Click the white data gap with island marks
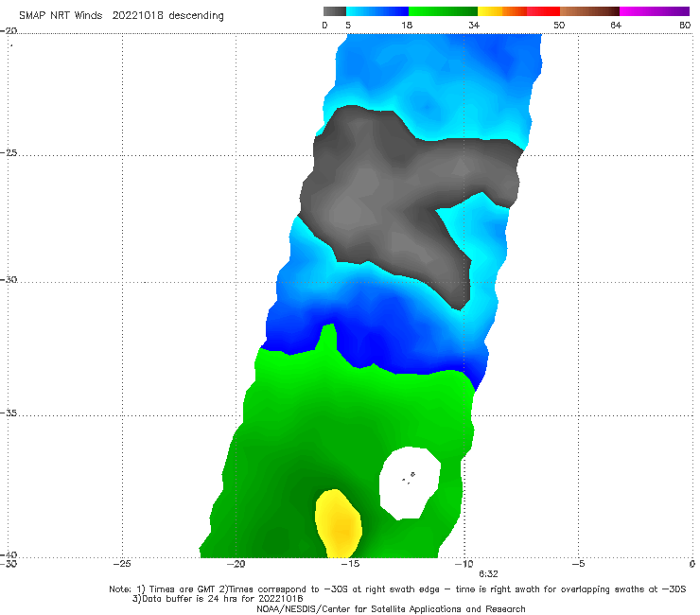This screenshot has width=700, height=615. (410, 483)
